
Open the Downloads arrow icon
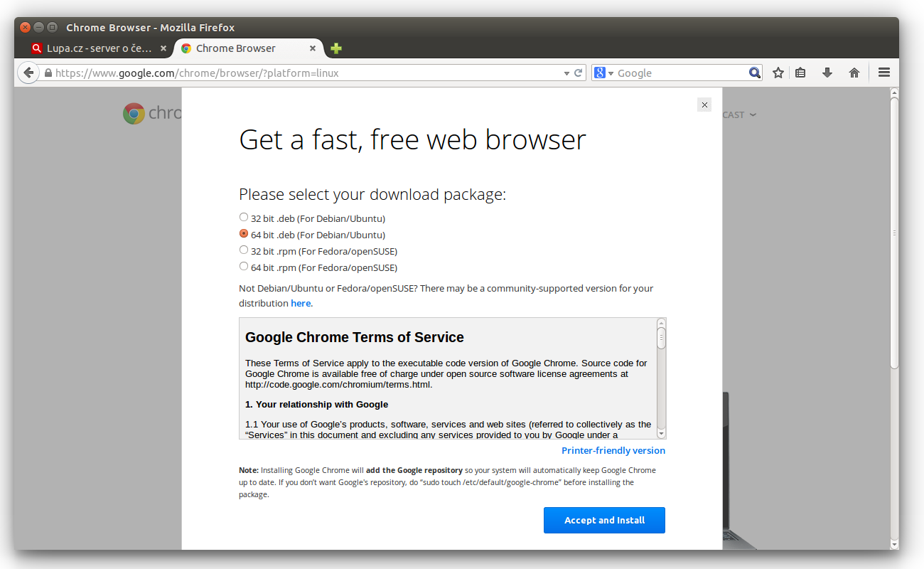pos(827,73)
